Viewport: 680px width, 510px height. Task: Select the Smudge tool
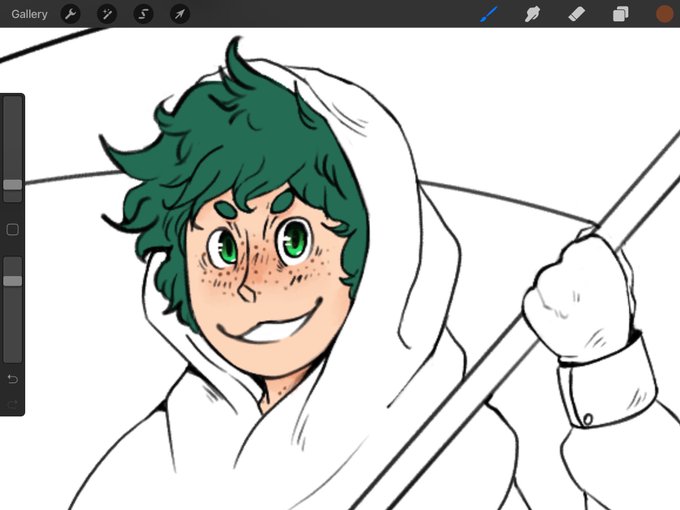(532, 14)
